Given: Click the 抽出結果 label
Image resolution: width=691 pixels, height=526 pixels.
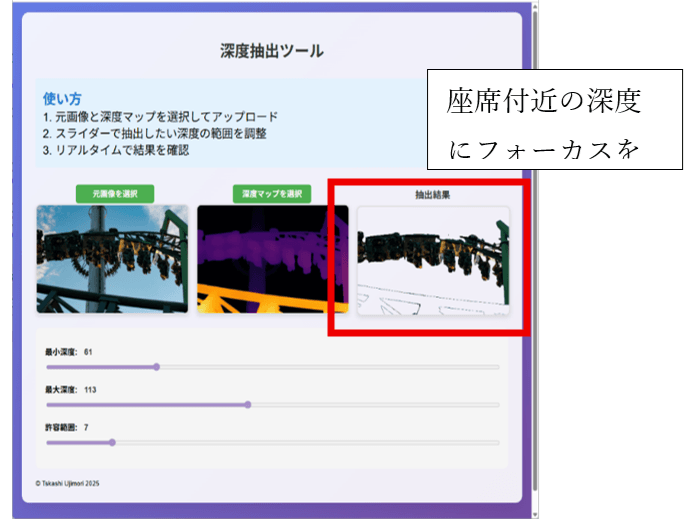Looking at the screenshot, I should pos(433,195).
